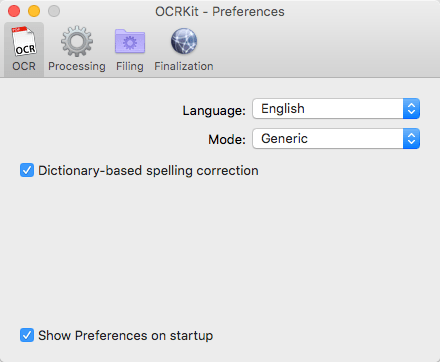440x362 pixels.
Task: Disable Dictionary-based spelling correction checkbox
Action: (x=27, y=170)
